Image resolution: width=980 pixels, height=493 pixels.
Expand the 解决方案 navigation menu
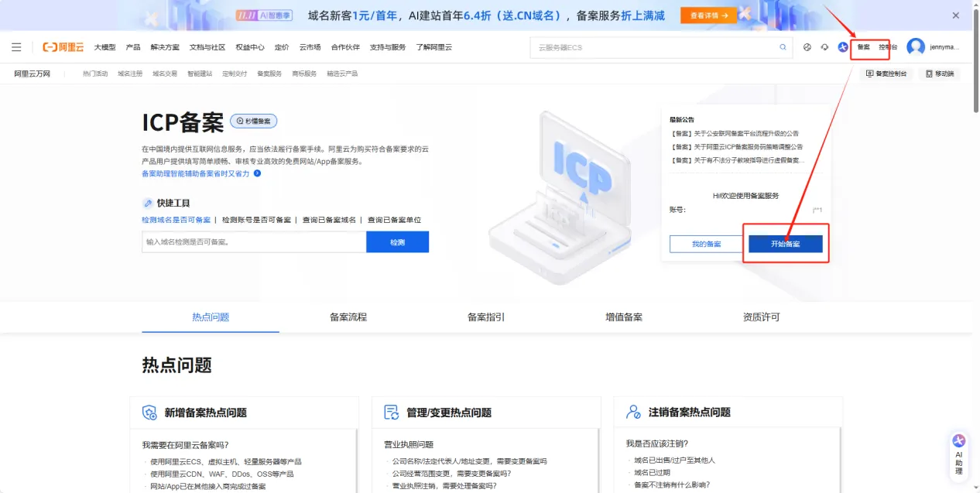tap(165, 47)
